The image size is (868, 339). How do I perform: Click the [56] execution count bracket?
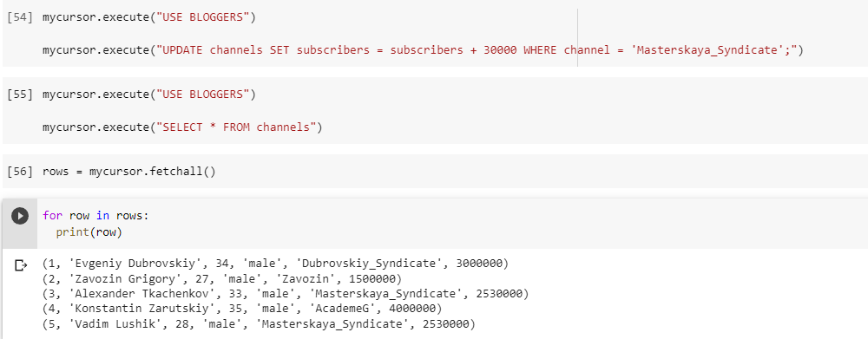20,172
